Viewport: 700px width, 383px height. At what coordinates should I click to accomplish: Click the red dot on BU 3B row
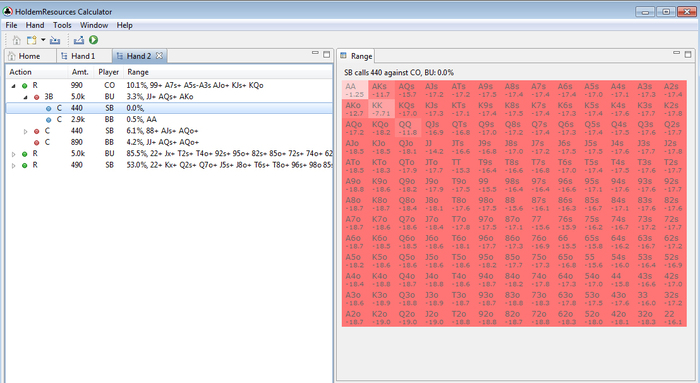[x=37, y=97]
